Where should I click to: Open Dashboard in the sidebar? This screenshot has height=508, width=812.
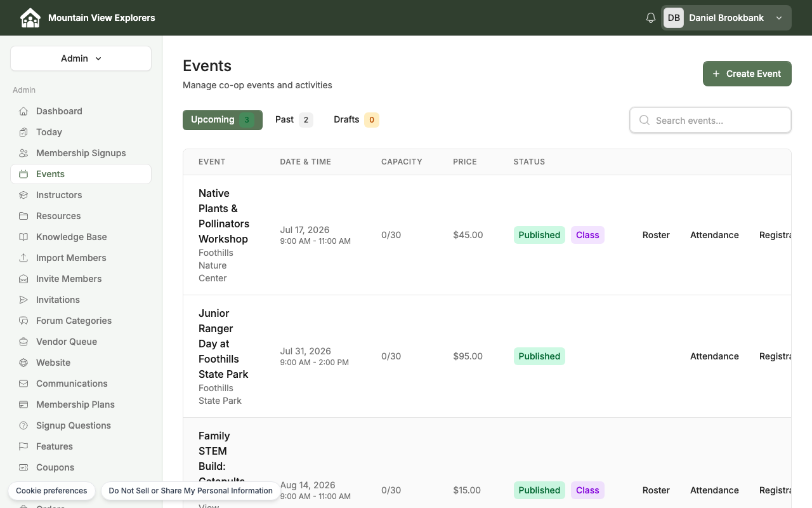[81, 111]
